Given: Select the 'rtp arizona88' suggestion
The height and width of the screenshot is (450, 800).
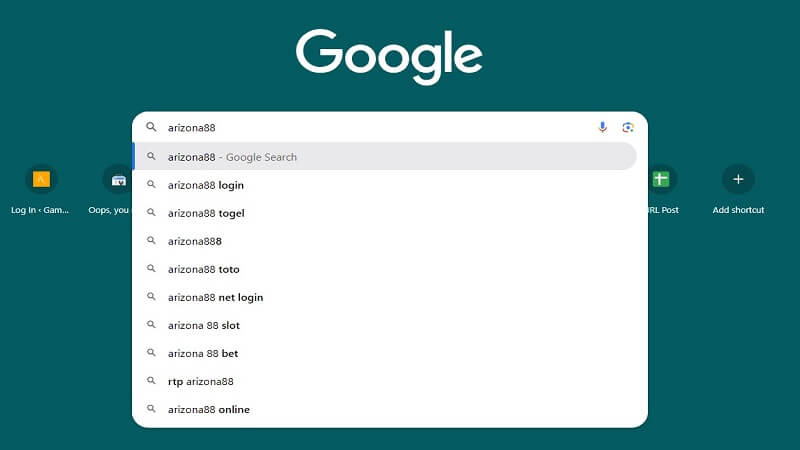Looking at the screenshot, I should [201, 381].
